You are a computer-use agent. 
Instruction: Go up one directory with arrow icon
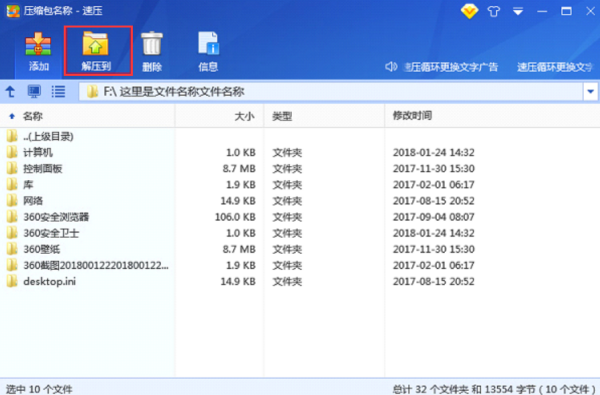pyautogui.click(x=10, y=91)
